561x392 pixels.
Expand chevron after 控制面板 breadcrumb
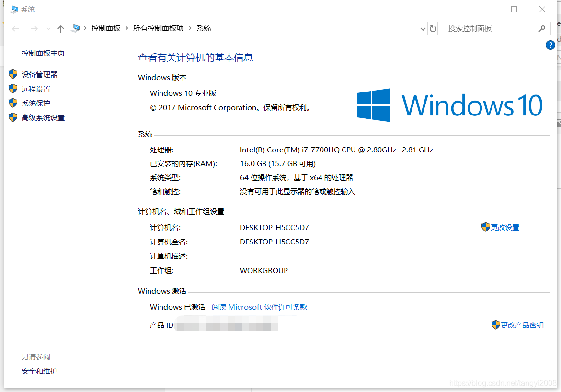[x=126, y=28]
